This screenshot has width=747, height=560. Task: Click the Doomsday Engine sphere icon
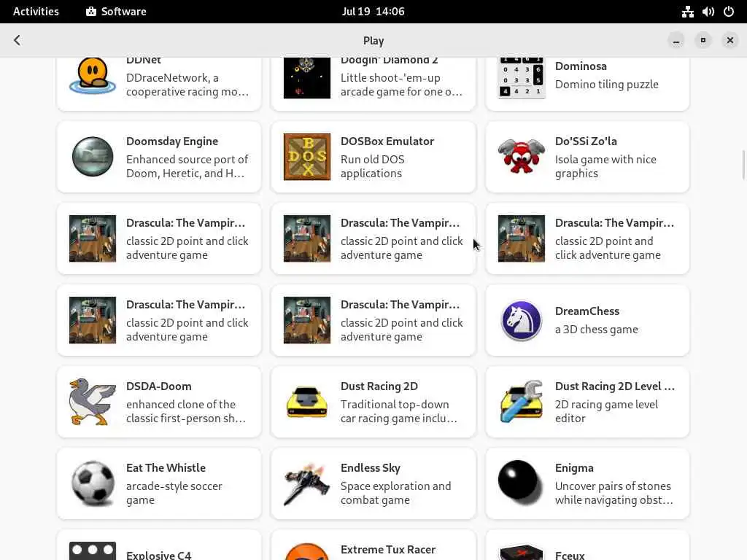click(93, 157)
